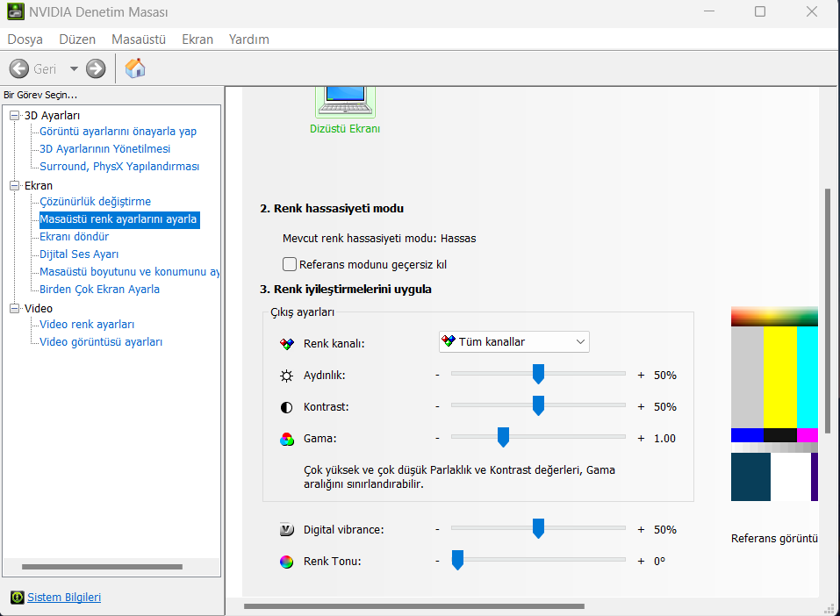This screenshot has height=616, width=840.
Task: Click the Mevcut renk hassasiyeti modu: Hassas text
Action: point(379,239)
